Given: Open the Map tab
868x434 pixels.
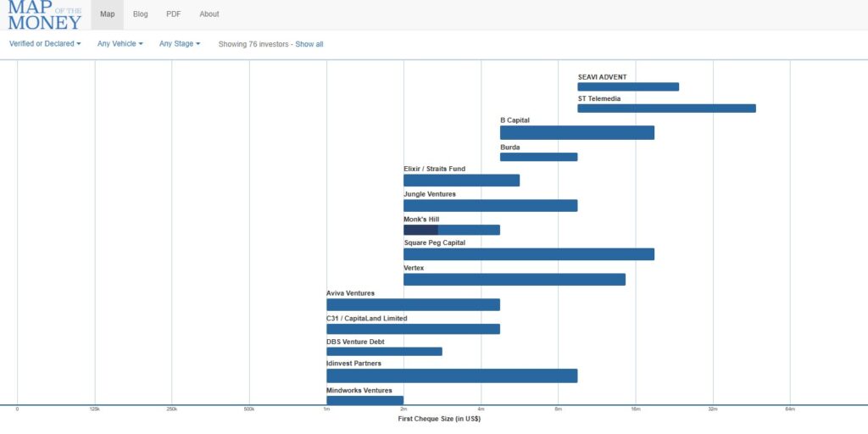Looking at the screenshot, I should (x=108, y=14).
